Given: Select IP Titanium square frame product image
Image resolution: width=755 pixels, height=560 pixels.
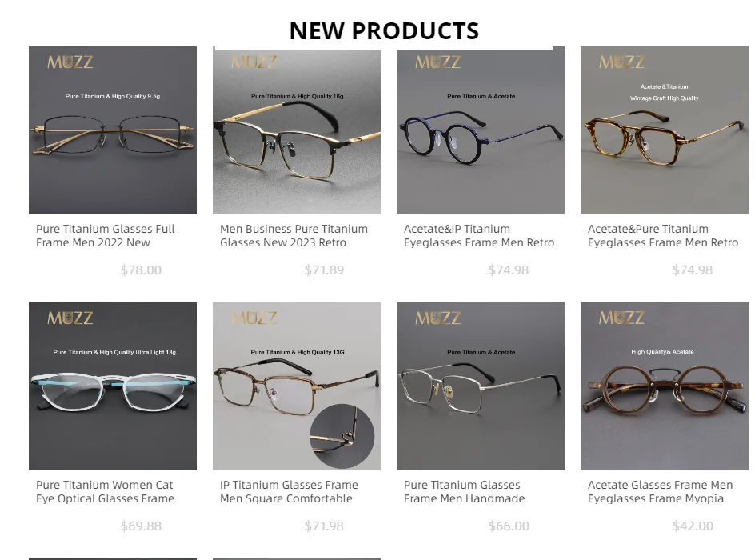Looking at the screenshot, I should (297, 386).
